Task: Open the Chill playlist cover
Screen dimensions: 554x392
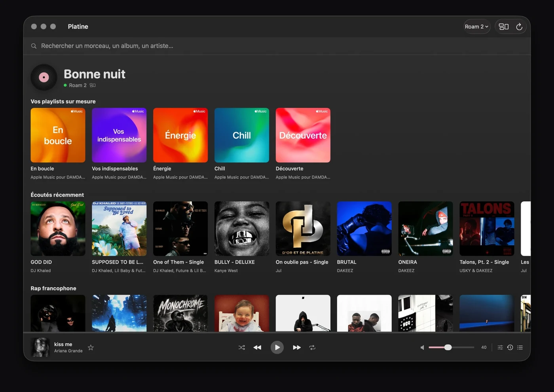Action: tap(242, 135)
